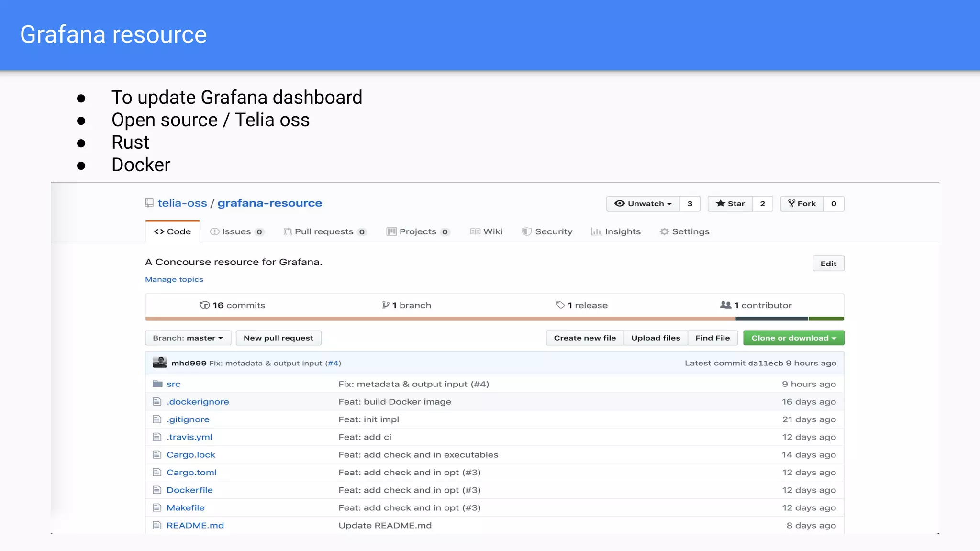Screen dimensions: 980x551
Task: Open the Branch: master dropdown
Action: pos(188,338)
